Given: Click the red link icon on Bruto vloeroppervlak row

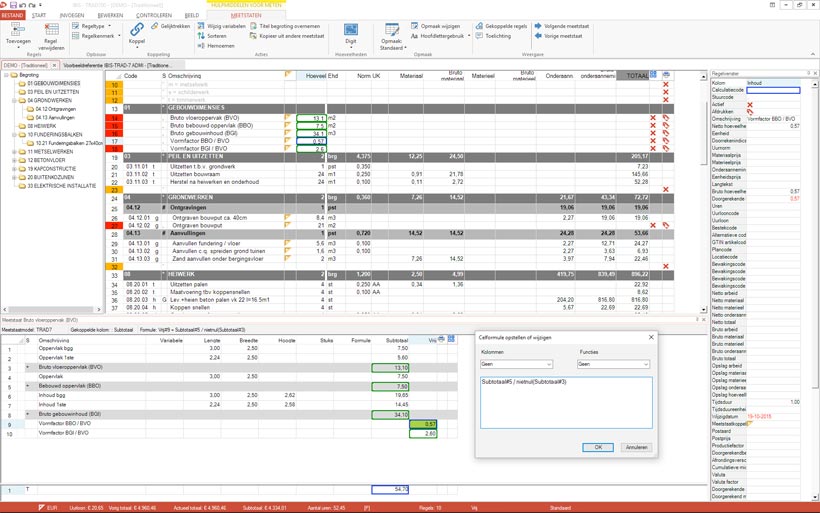Looking at the screenshot, I should click(x=666, y=118).
